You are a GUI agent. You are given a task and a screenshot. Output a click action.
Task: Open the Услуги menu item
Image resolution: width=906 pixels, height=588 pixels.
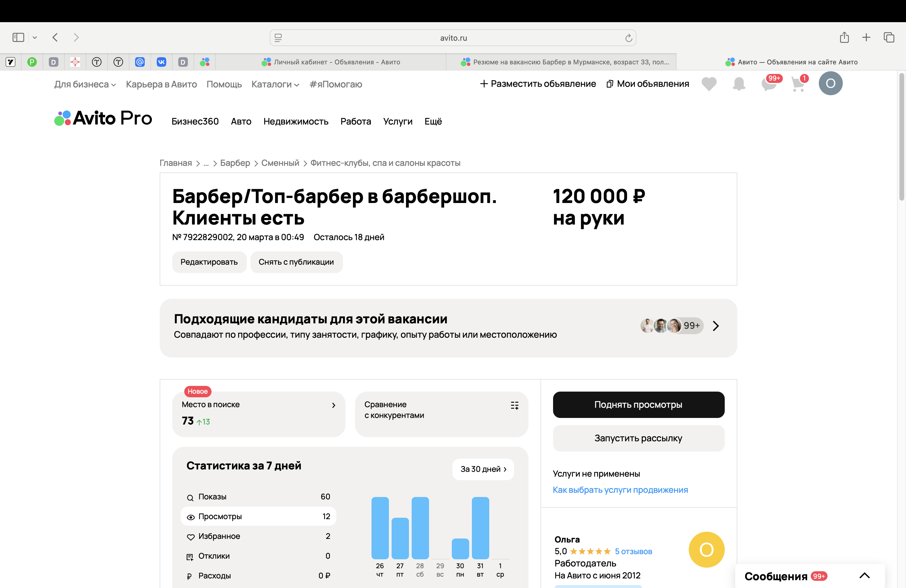(398, 121)
